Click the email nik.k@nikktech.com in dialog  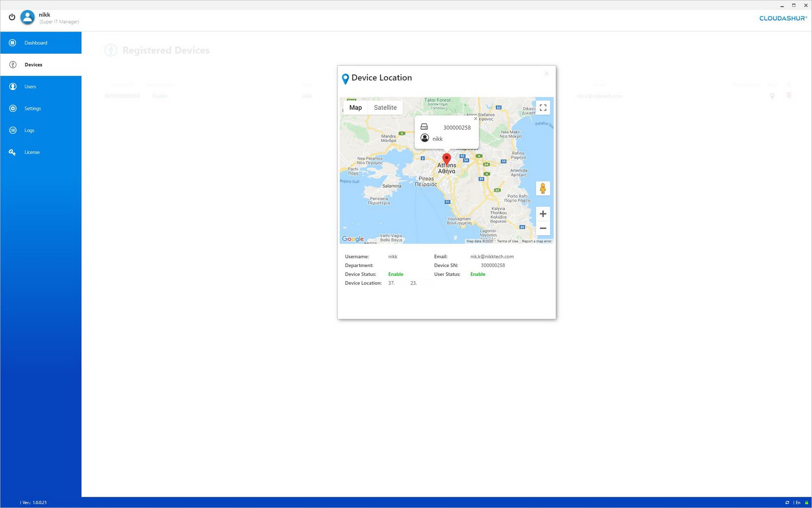[492, 256]
